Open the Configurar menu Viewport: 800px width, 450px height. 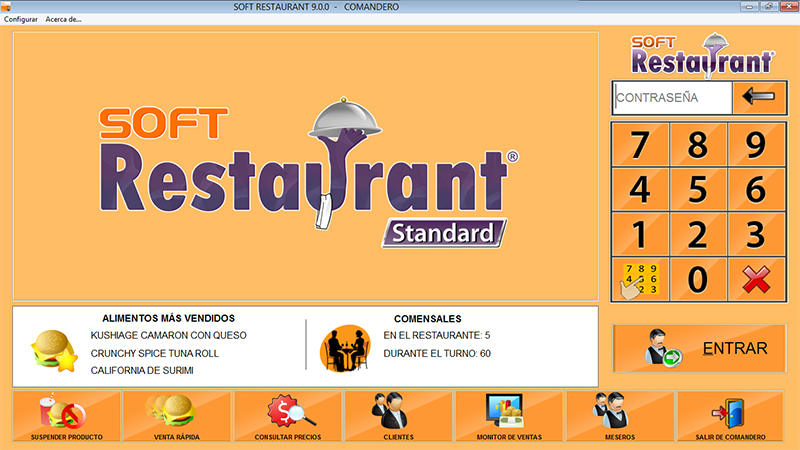[x=21, y=19]
